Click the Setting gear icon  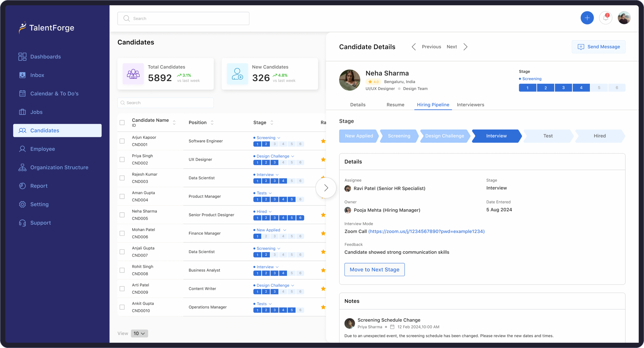(x=22, y=204)
